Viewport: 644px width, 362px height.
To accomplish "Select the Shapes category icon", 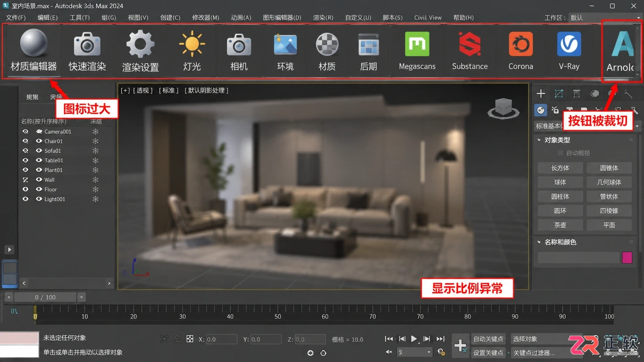I will [x=555, y=110].
